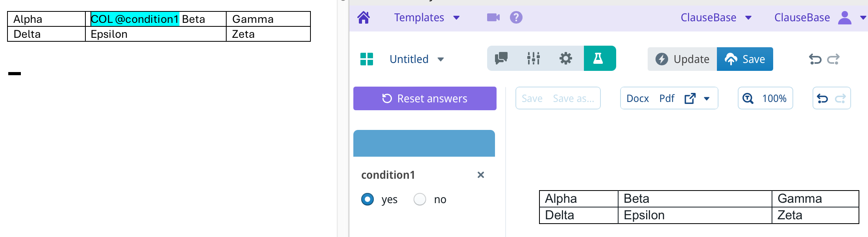Open the sliders settings panel icon
This screenshot has width=868, height=237.
point(534,59)
